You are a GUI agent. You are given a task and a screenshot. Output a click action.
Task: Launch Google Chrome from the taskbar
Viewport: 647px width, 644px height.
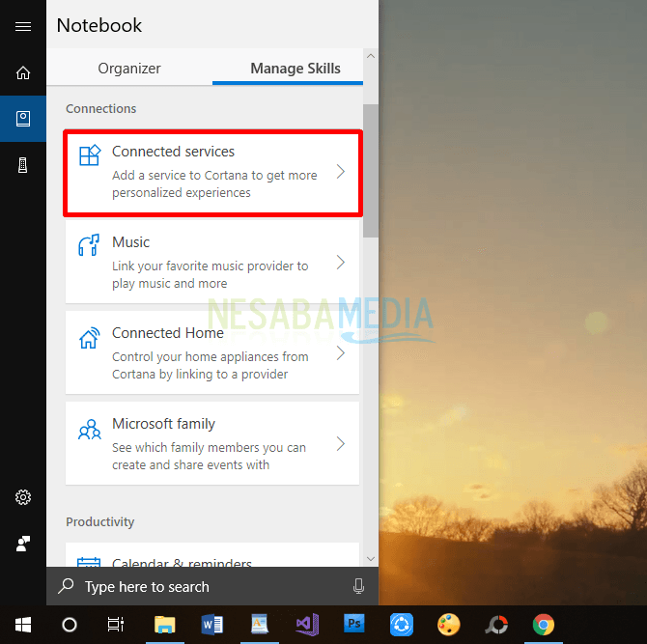coord(544,625)
